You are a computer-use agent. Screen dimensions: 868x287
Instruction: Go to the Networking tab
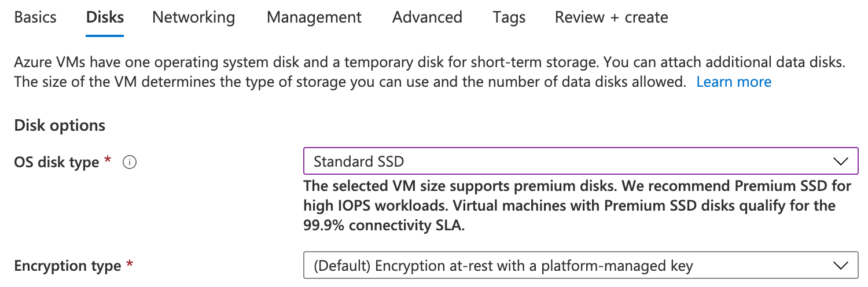[x=193, y=17]
